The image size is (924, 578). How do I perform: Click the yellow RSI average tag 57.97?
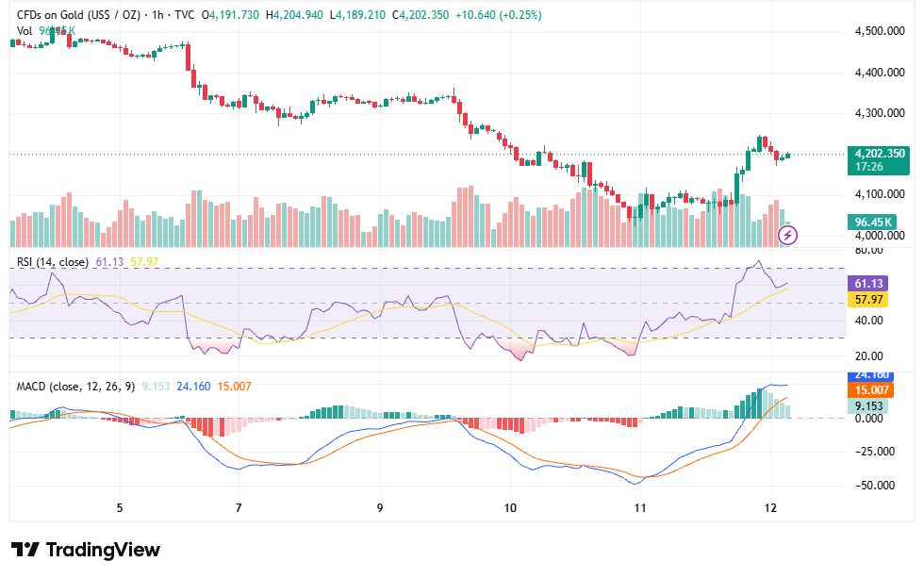click(x=867, y=299)
